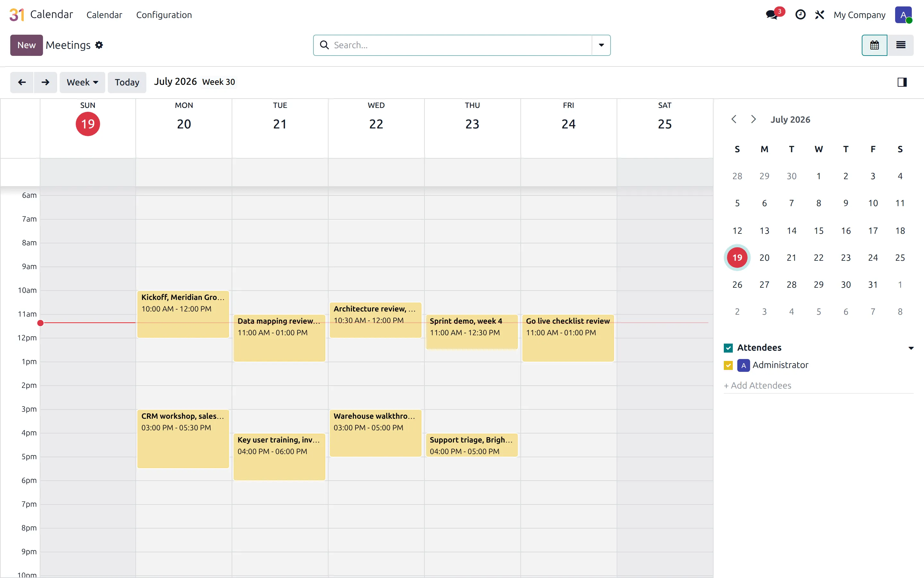Open the My Company switcher

860,15
